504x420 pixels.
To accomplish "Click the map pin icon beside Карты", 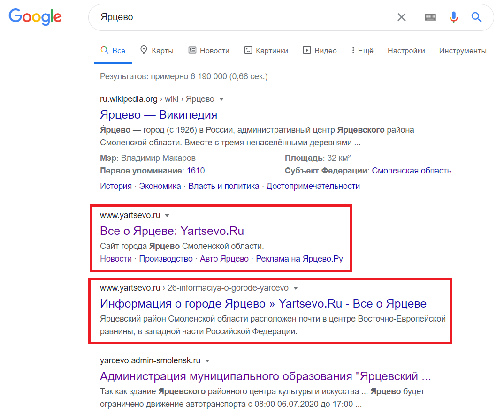I will [144, 50].
